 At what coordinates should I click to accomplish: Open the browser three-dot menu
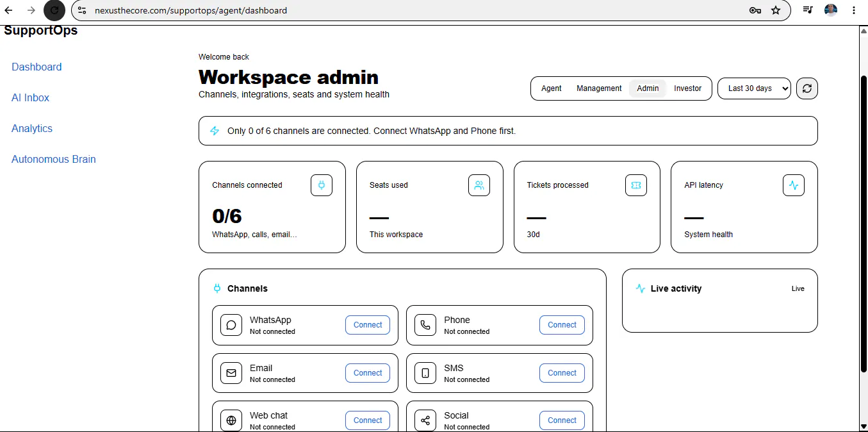854,10
